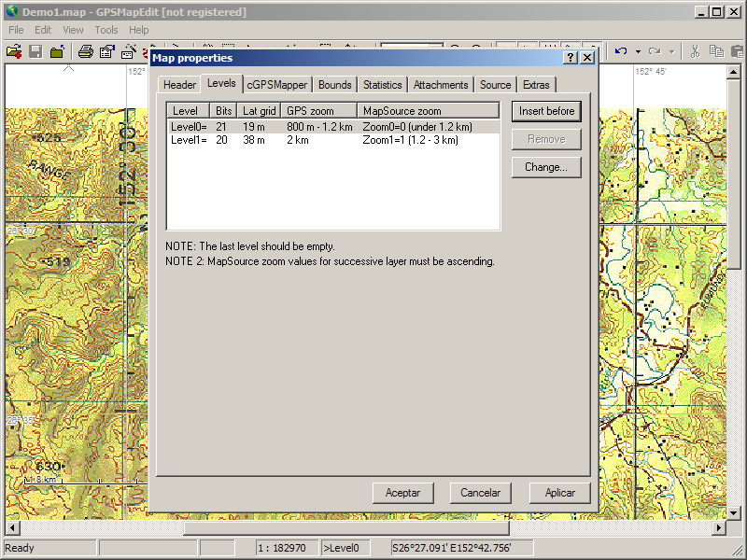Click the horizontal scrollbar right arrow

[x=719, y=527]
